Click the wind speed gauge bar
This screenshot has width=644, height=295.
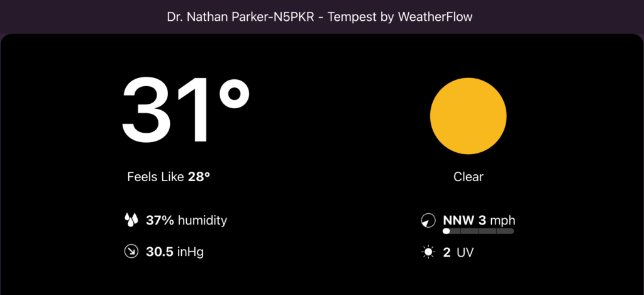(x=478, y=231)
